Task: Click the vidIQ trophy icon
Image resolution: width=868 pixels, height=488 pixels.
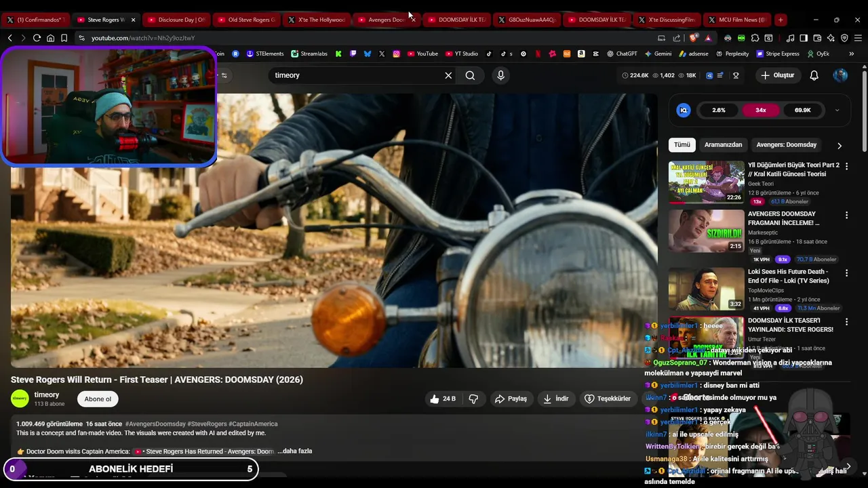Action: (736, 75)
